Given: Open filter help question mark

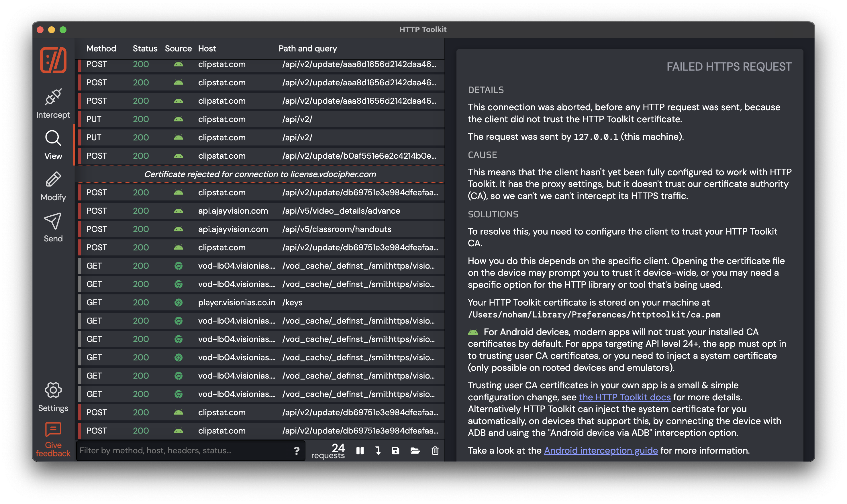Looking at the screenshot, I should 296,451.
